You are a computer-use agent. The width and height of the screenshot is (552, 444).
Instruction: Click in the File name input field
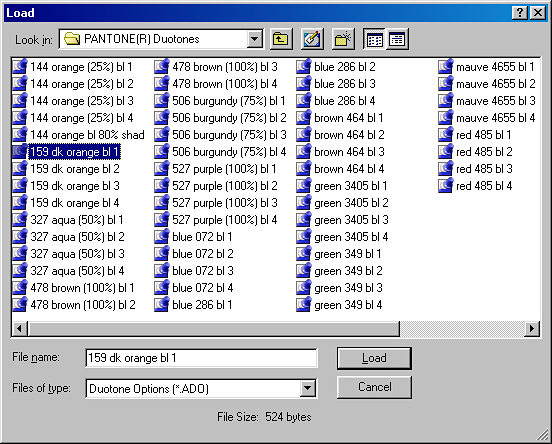point(201,358)
